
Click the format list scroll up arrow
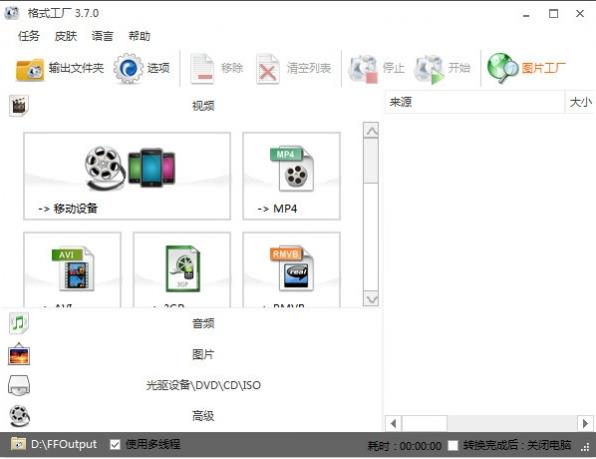click(371, 131)
